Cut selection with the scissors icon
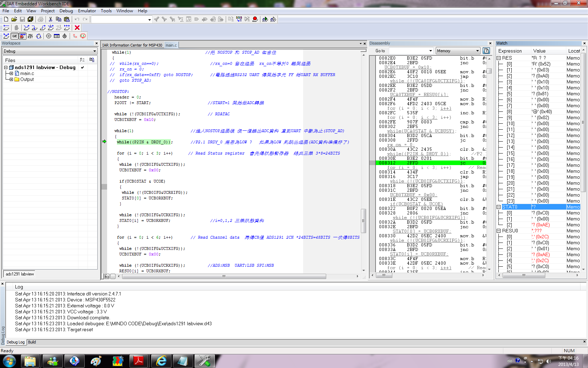Image resolution: width=588 pixels, height=368 pixels. [x=50, y=19]
